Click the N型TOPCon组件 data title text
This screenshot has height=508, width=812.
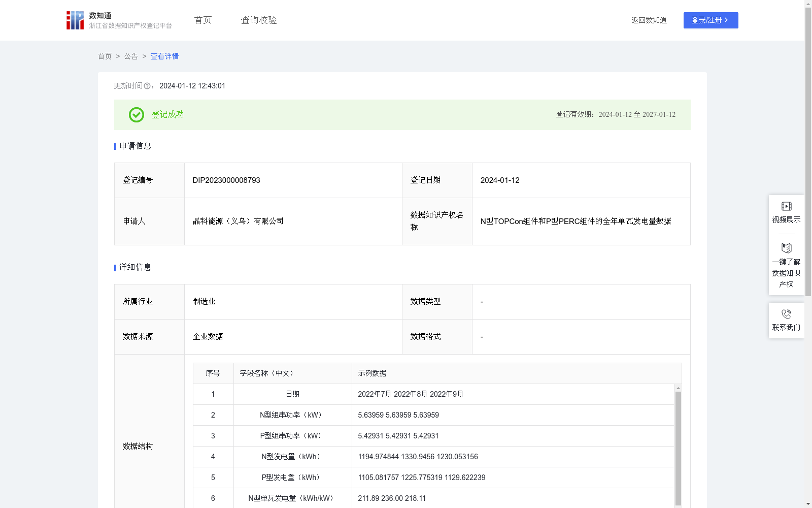click(576, 221)
